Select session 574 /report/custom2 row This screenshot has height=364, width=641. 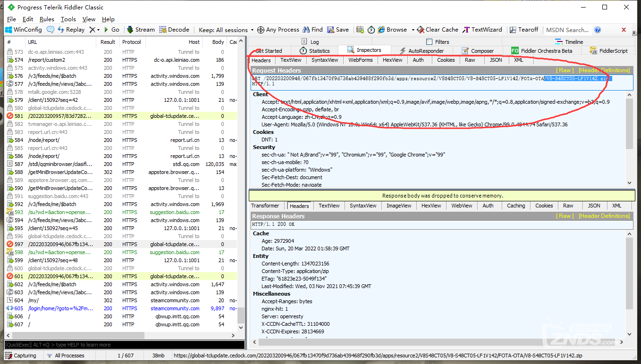(x=122, y=60)
